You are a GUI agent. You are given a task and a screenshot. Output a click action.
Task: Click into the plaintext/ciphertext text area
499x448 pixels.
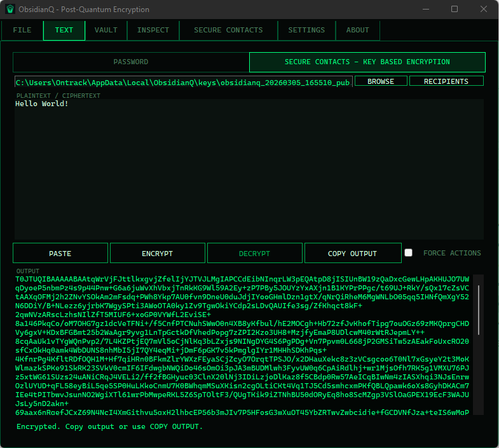[x=249, y=169]
